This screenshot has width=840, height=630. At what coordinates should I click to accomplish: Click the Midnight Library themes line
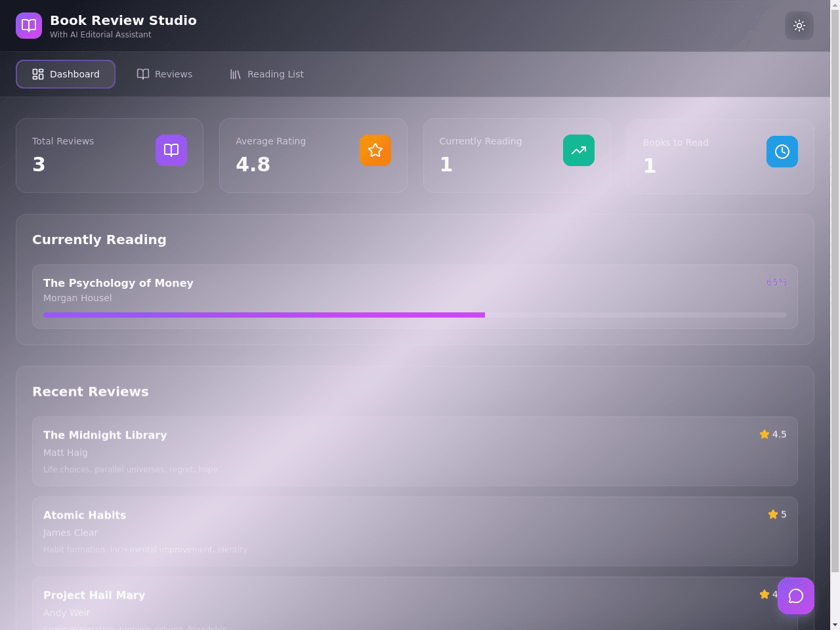tap(131, 469)
